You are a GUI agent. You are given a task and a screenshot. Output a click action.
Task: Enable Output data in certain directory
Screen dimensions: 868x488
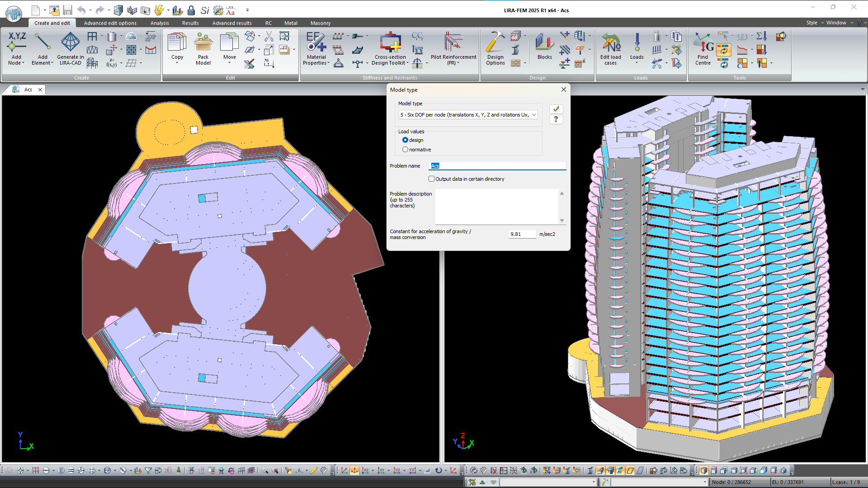(x=431, y=179)
